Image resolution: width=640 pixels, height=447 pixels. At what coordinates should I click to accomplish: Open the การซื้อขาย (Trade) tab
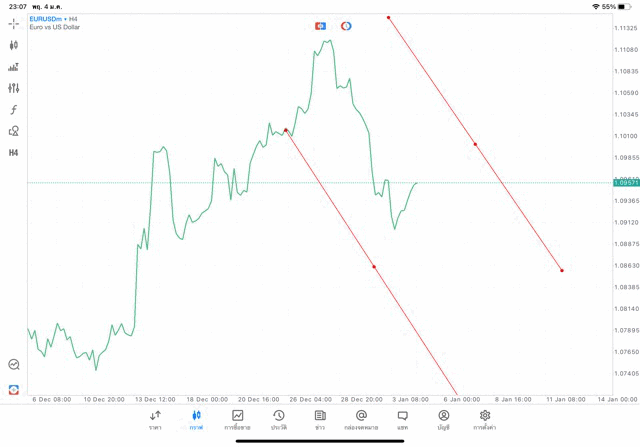238,420
